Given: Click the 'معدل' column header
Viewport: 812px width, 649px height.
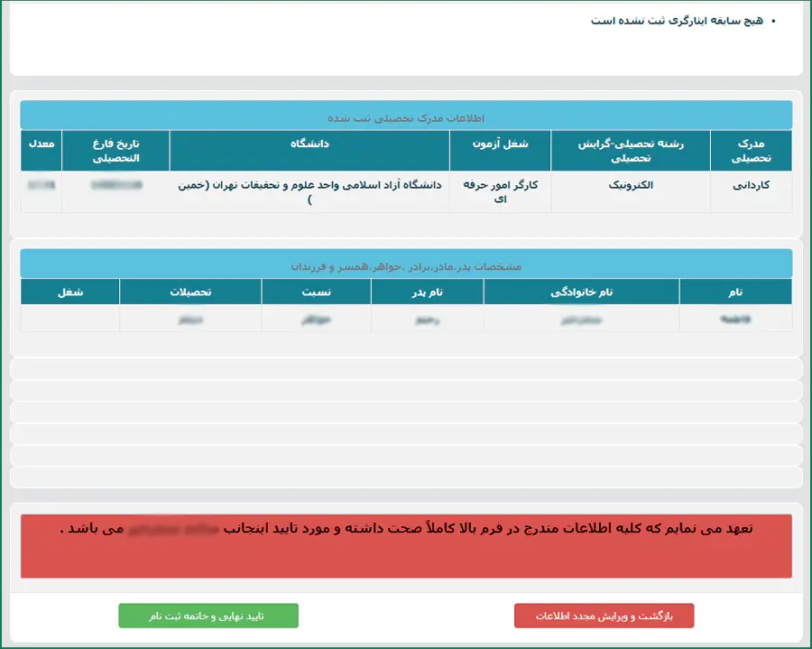Looking at the screenshot, I should pos(42,144).
